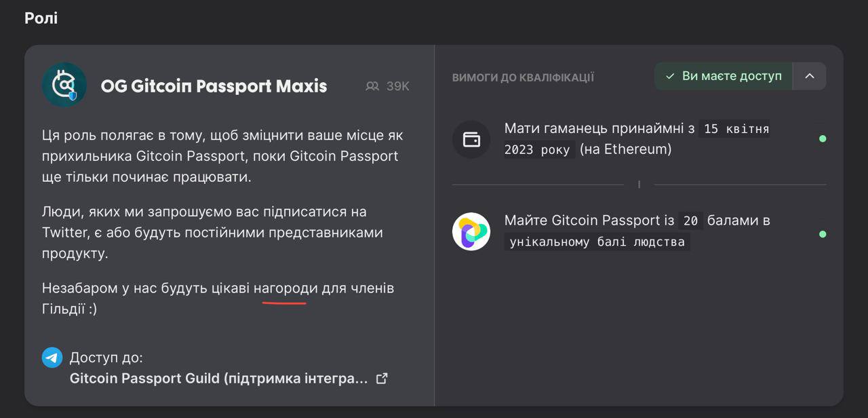Click the "20" score tag
The height and width of the screenshot is (418, 868).
point(690,221)
